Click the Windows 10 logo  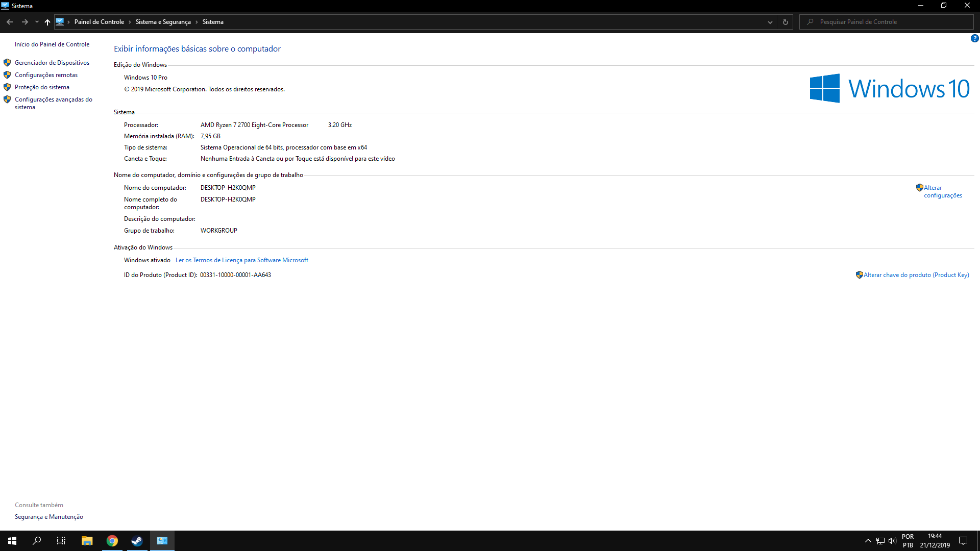pyautogui.click(x=889, y=88)
